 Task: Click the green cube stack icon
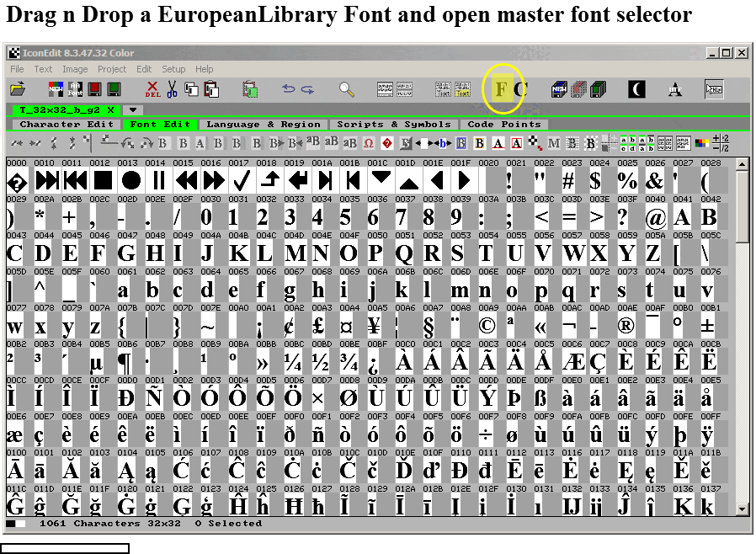598,89
